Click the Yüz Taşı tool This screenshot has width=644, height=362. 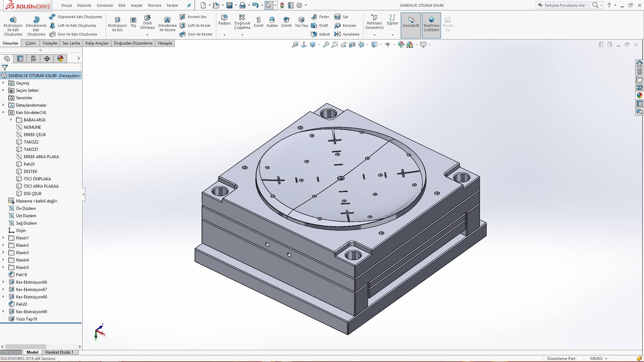pos(302,22)
